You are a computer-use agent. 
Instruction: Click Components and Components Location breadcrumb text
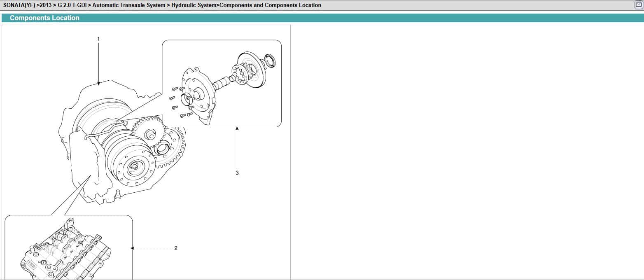click(x=270, y=5)
